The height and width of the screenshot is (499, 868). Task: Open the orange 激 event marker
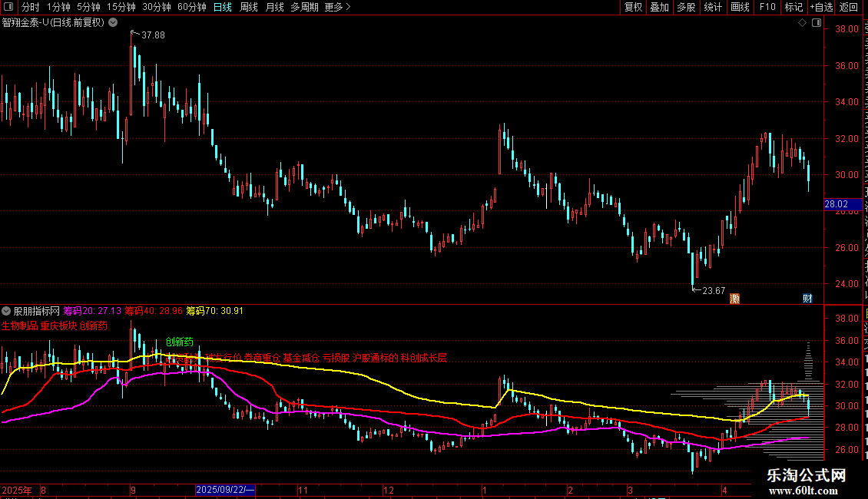click(734, 299)
